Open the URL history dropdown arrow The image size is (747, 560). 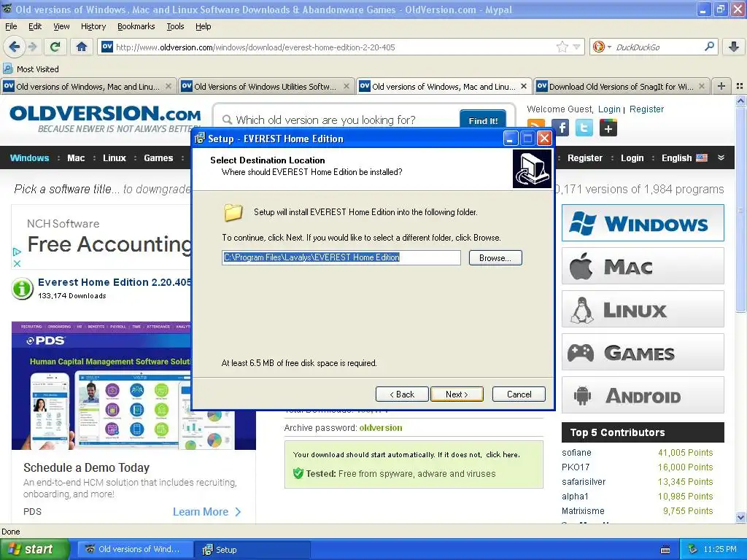576,47
